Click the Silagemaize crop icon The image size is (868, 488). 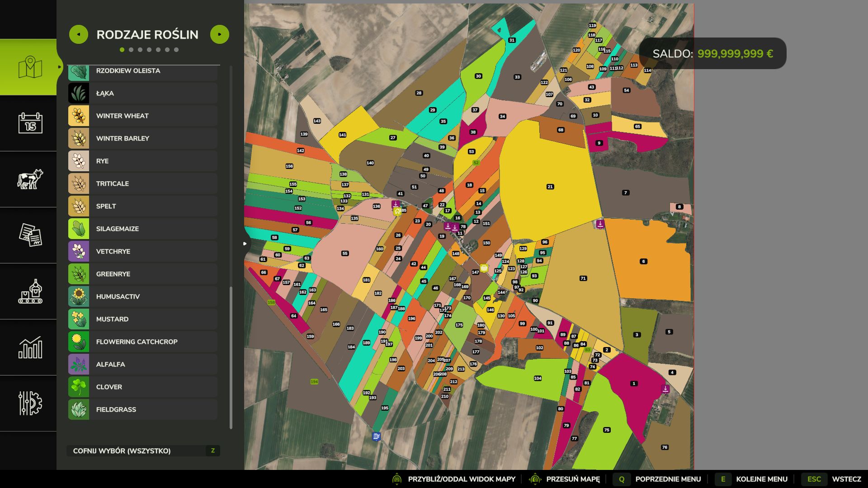coord(79,229)
